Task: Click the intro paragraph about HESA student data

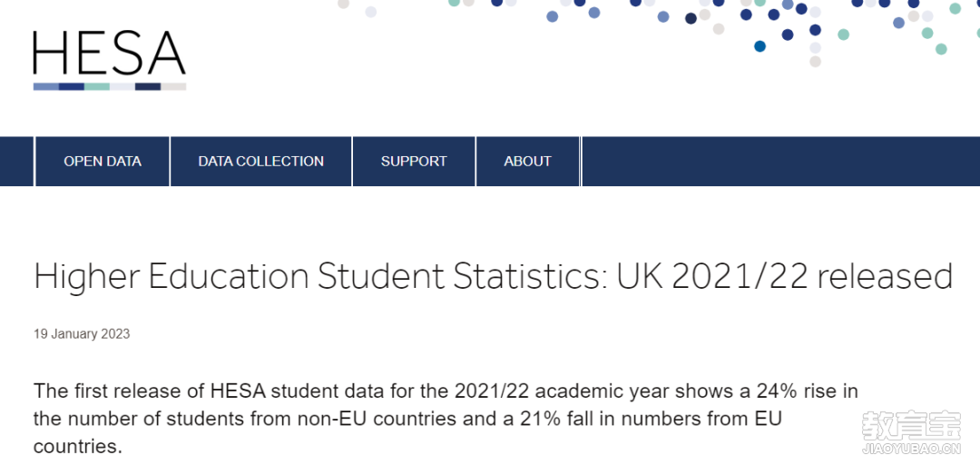Action: [x=446, y=419]
